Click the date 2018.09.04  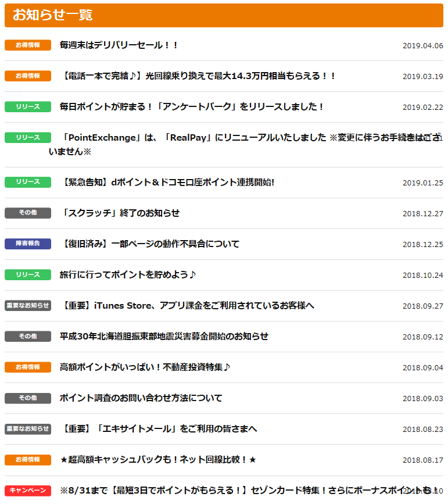pyautogui.click(x=423, y=368)
